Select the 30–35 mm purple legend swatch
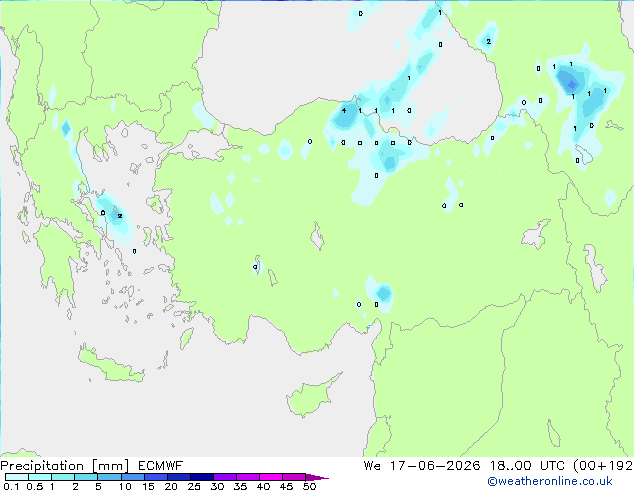 (x=224, y=477)
